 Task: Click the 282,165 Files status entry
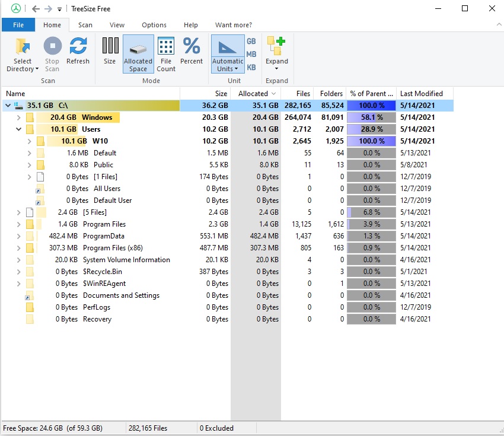[x=148, y=428]
